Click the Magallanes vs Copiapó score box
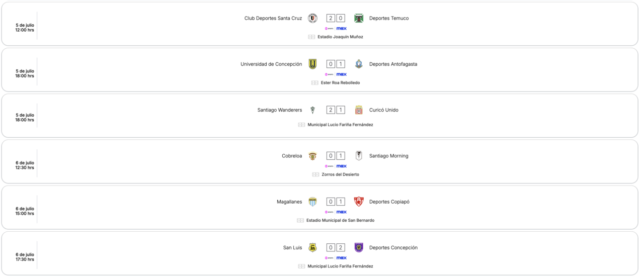 [336, 202]
